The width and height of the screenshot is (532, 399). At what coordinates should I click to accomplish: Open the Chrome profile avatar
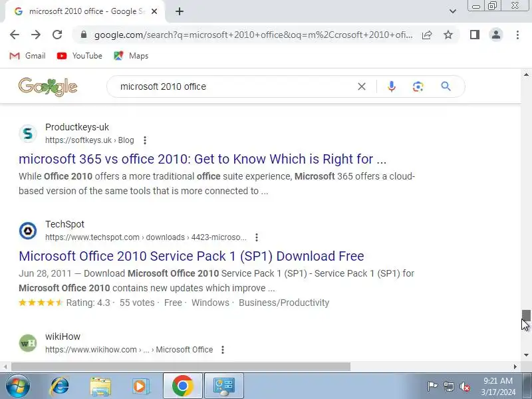496,35
